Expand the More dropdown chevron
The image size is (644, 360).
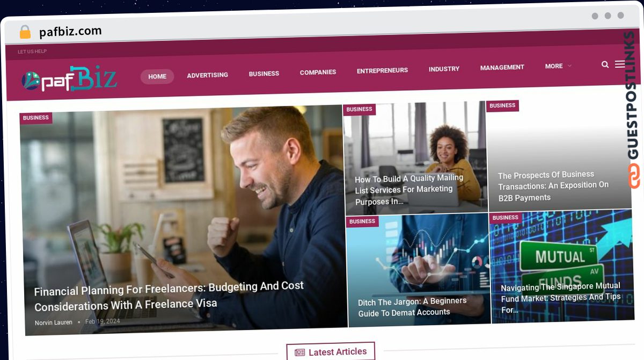(x=569, y=66)
